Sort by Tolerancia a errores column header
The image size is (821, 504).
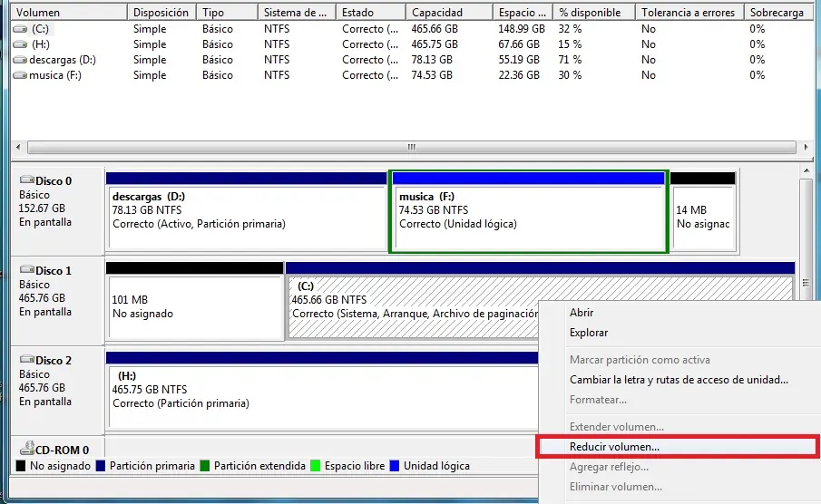689,12
